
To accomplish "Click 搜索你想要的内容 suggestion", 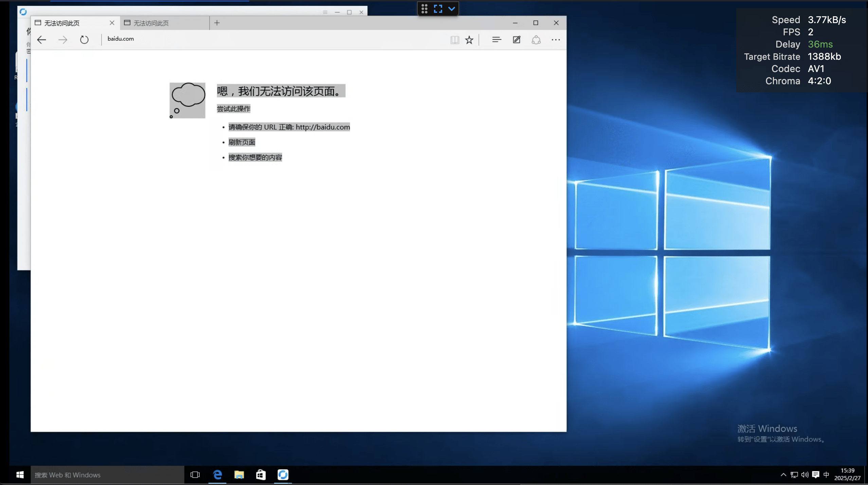I will [x=255, y=157].
